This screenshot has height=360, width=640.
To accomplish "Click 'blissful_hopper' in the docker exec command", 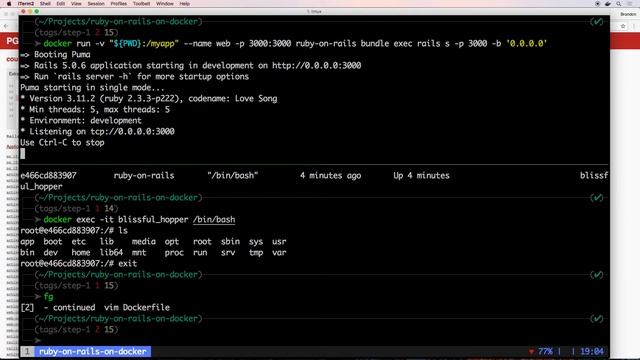I will (153, 220).
